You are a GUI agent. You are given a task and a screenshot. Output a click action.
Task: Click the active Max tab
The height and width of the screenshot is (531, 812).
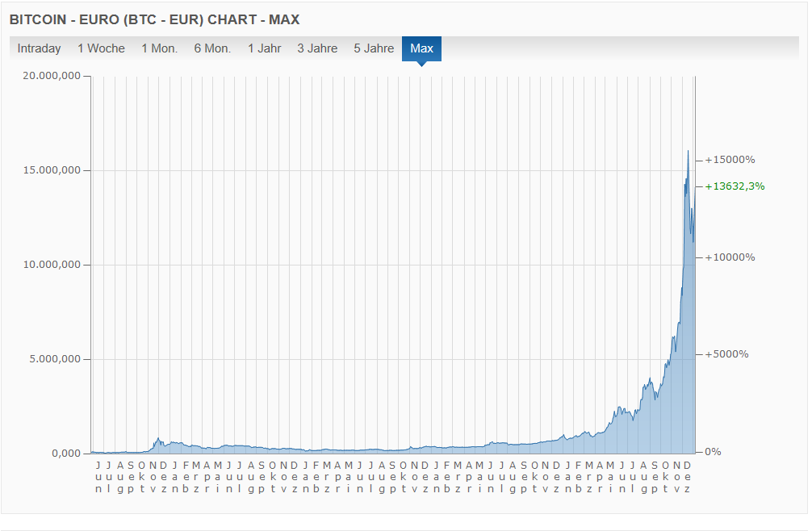pyautogui.click(x=421, y=48)
